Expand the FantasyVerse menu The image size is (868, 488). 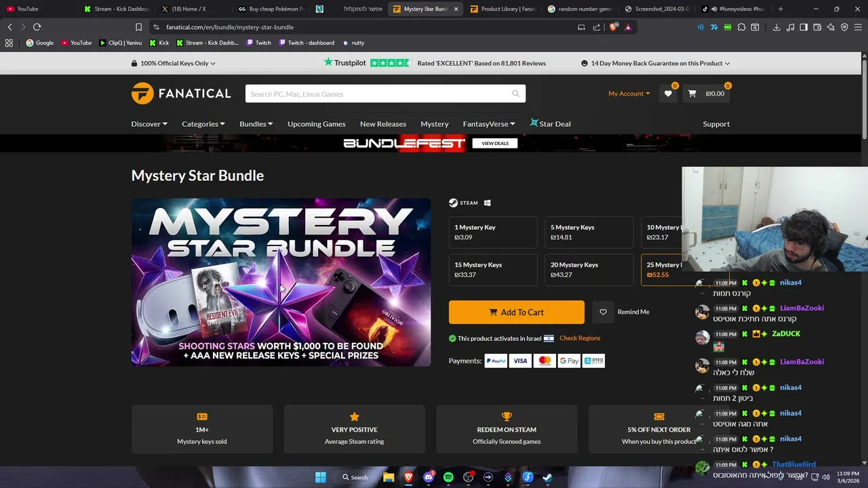pos(489,124)
